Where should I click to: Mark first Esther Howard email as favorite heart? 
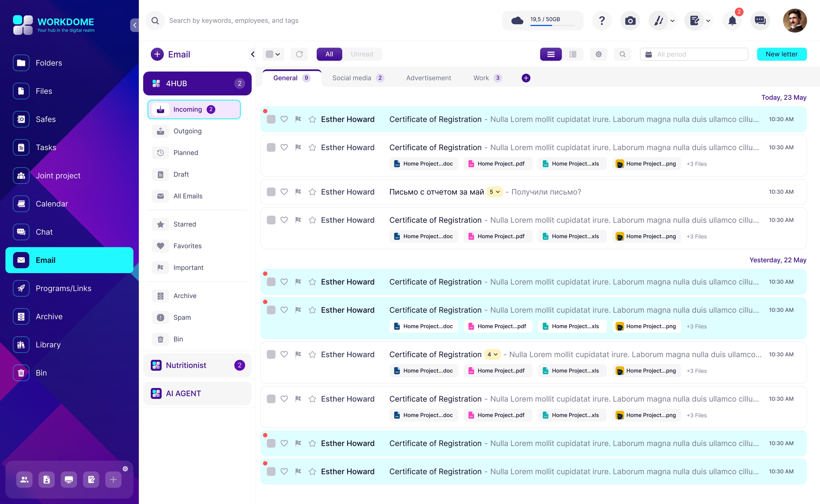point(284,119)
